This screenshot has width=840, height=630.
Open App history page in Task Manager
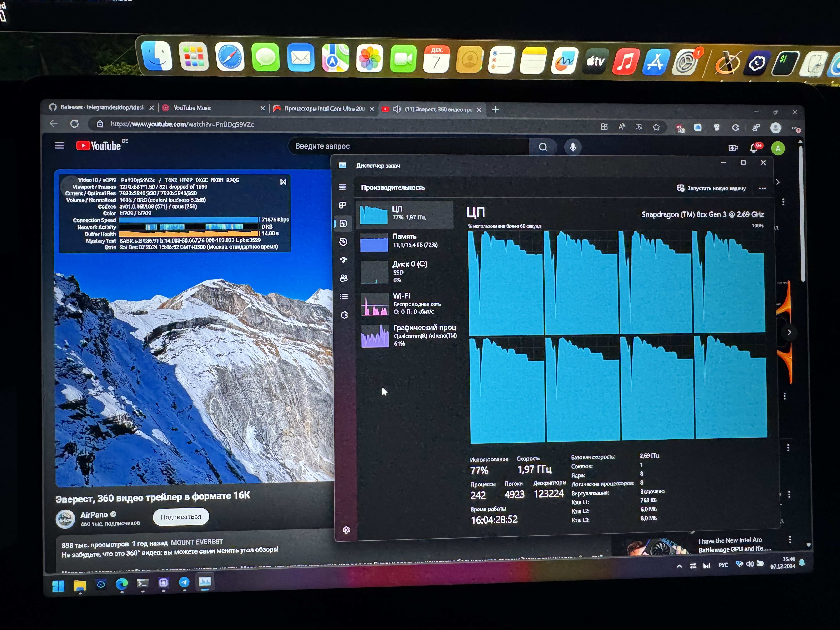click(x=343, y=242)
